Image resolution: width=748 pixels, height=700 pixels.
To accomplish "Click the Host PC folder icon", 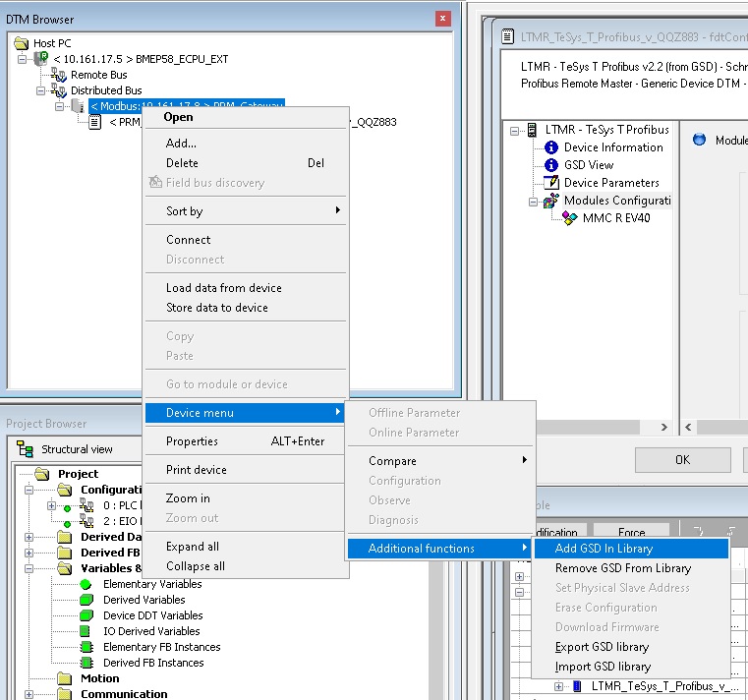I will click(21, 43).
